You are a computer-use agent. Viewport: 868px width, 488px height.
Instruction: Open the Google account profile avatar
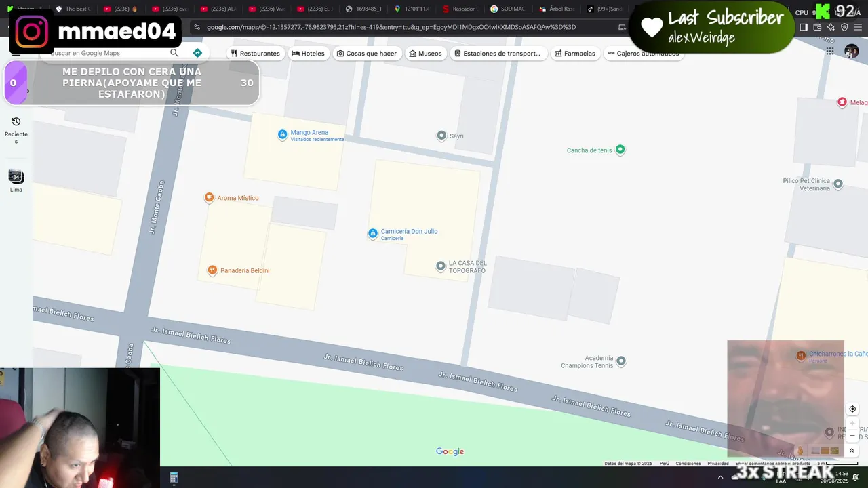pyautogui.click(x=851, y=52)
